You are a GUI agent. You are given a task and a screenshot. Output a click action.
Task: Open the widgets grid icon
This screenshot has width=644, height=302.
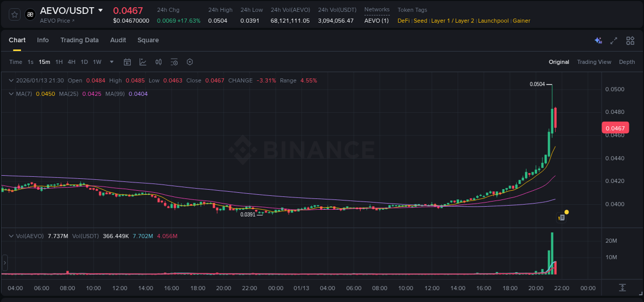630,40
